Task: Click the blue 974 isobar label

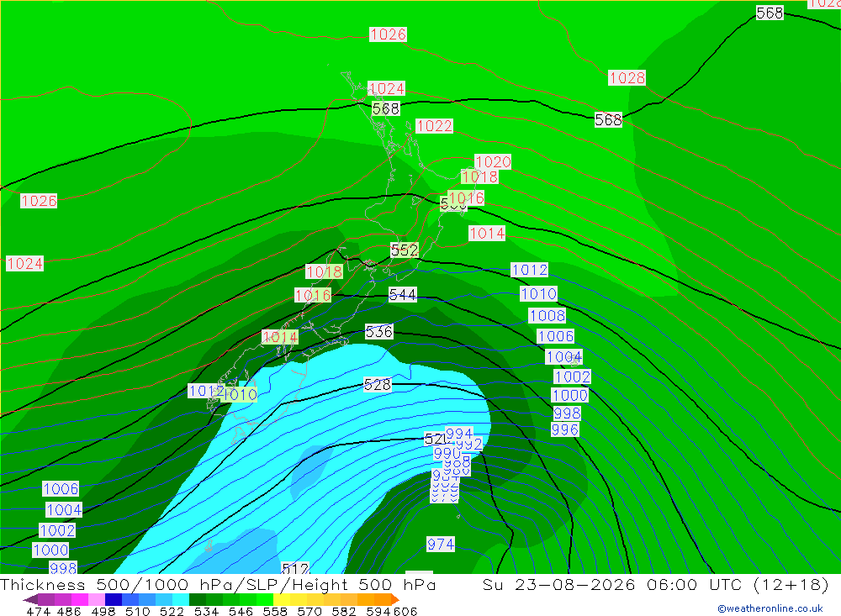Action: (x=441, y=545)
